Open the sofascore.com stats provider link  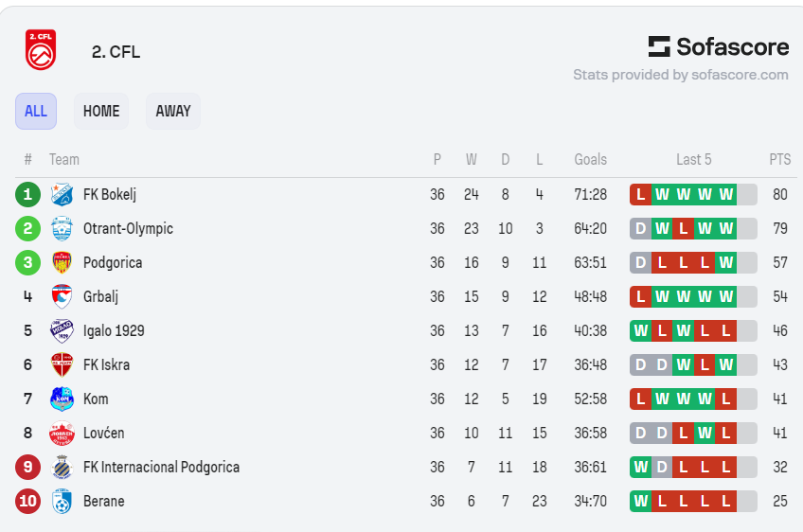tap(681, 75)
